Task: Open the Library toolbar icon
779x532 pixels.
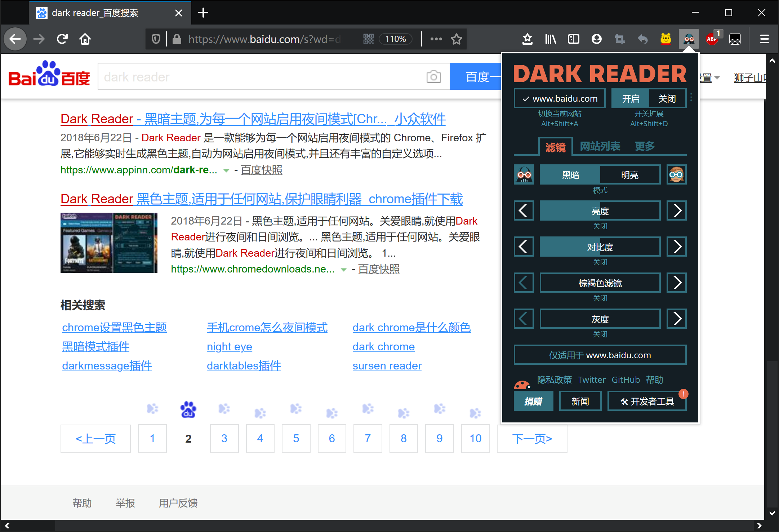Action: tap(551, 39)
